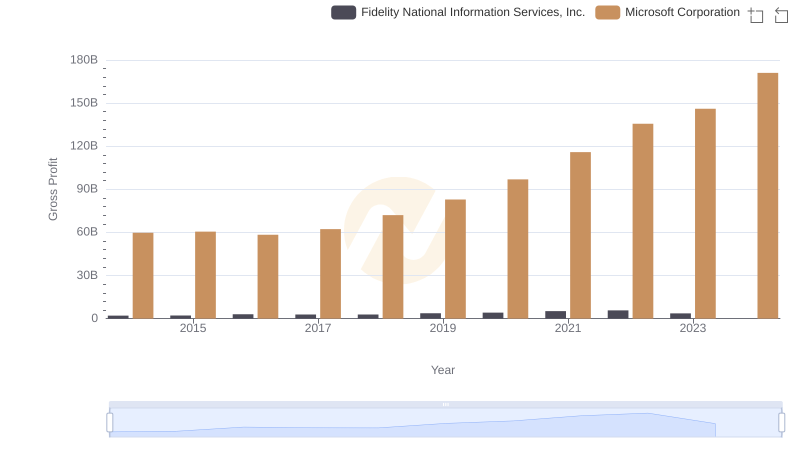
Task: Click the 60B y-axis label
Action: pyautogui.click(x=87, y=232)
